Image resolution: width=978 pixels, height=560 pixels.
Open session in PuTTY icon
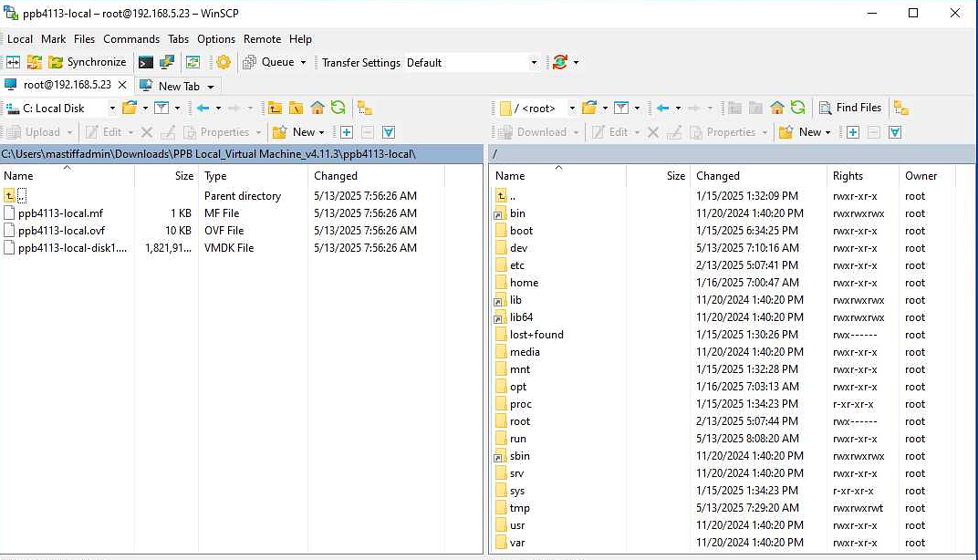point(167,62)
